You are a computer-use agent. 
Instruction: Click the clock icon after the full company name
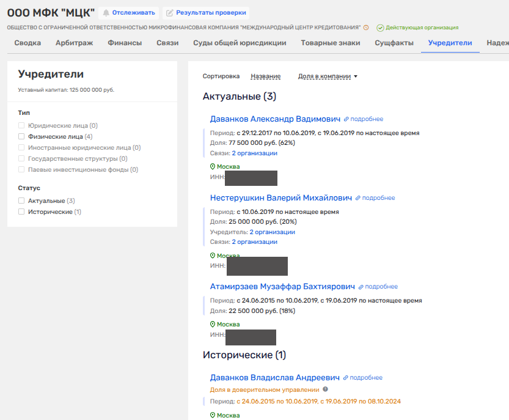[366, 28]
